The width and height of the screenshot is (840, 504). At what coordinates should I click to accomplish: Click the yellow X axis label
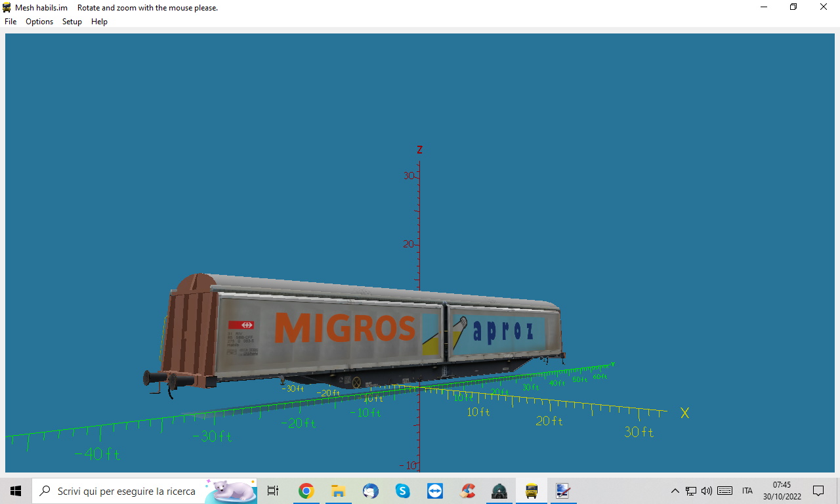[685, 413]
